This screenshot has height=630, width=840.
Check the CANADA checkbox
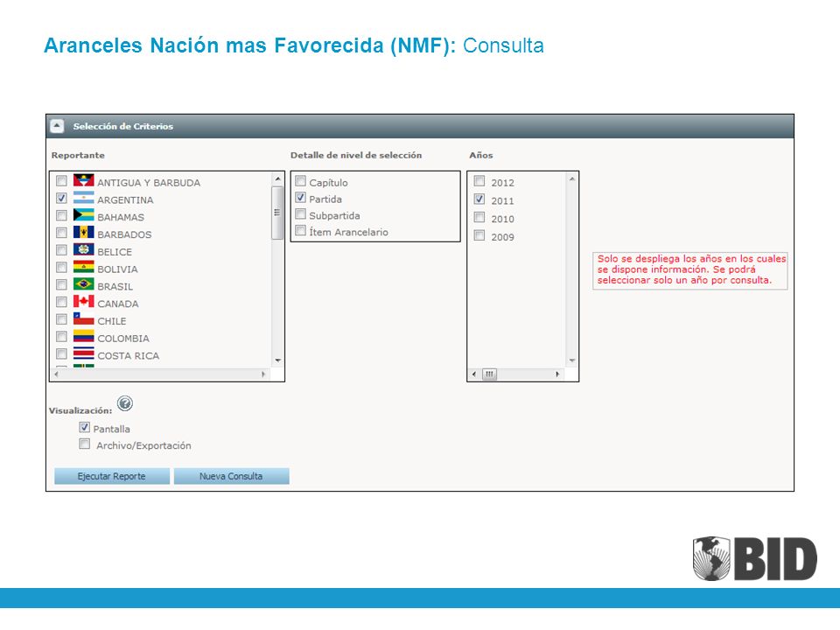coord(61,302)
